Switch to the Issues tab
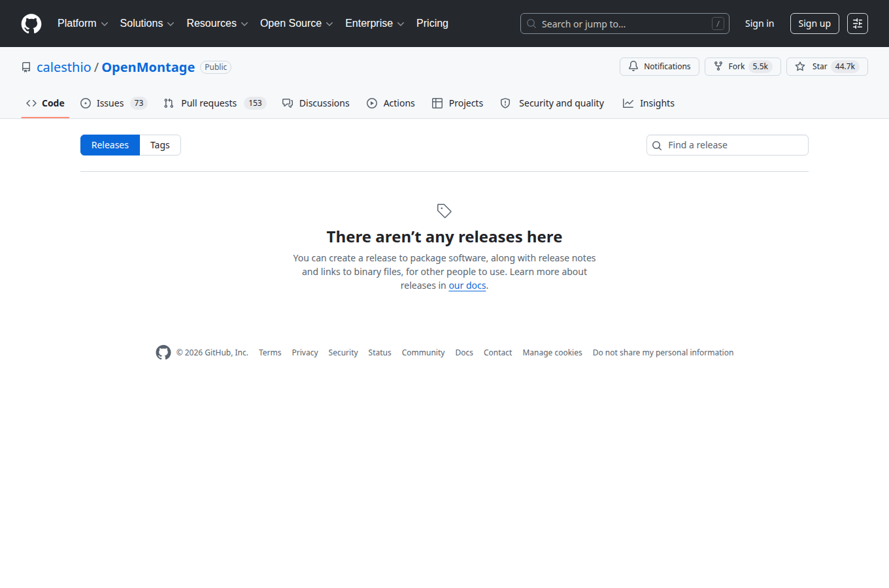The image size is (889, 588). pos(114,103)
